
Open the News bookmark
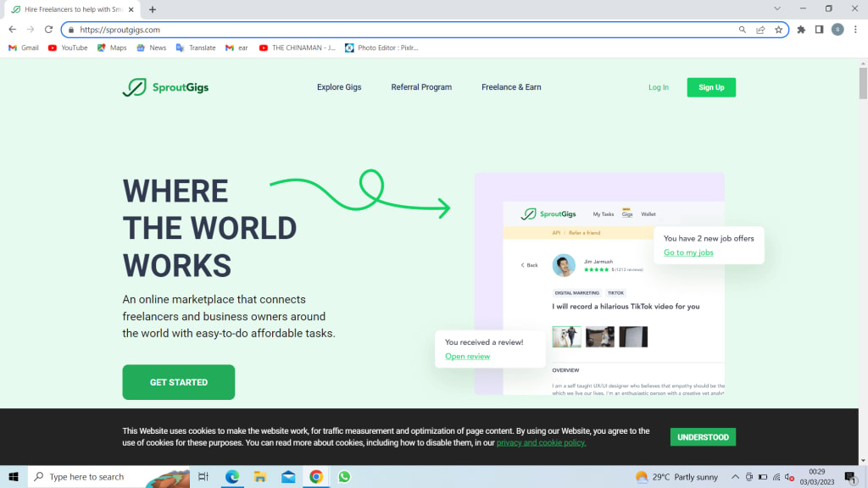(x=151, y=48)
